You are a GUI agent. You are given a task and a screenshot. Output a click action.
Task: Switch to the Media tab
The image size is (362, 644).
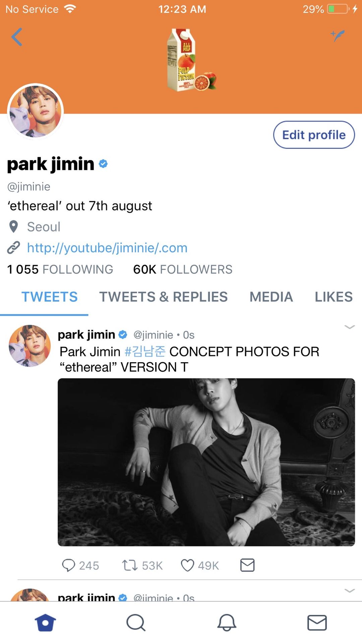tap(271, 297)
